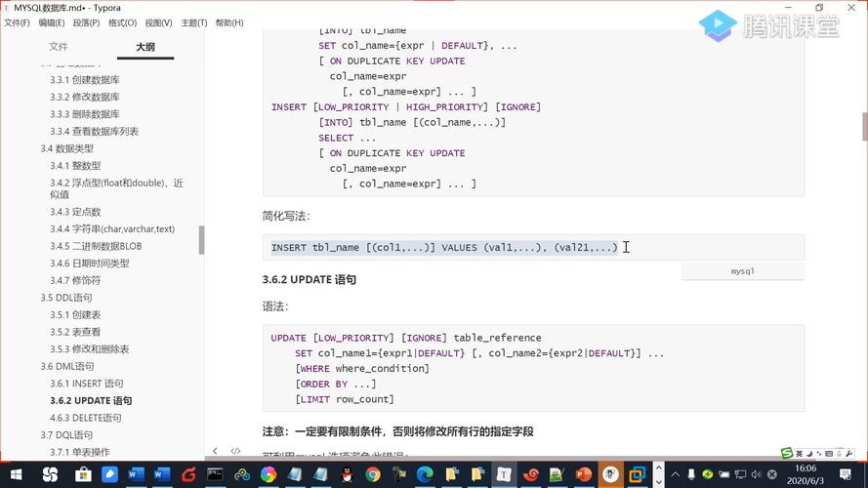Click the INSERT tbl_name VALUES code line
The width and height of the screenshot is (868, 488).
pos(444,247)
